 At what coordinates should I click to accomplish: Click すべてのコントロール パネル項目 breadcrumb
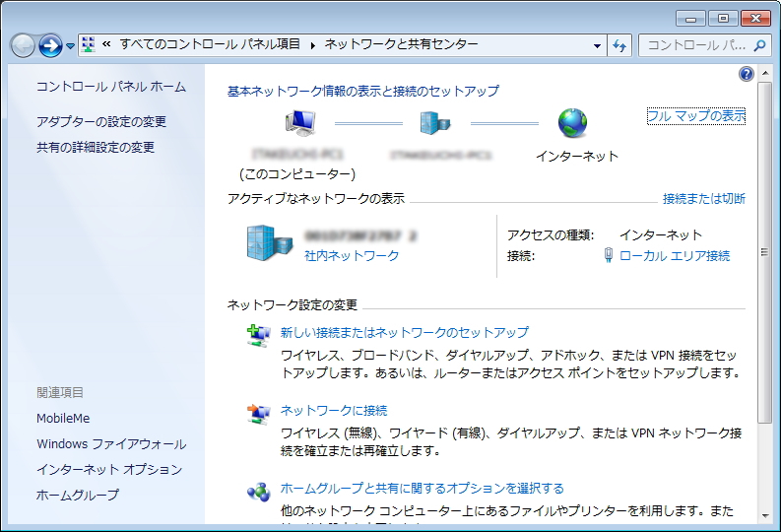210,45
